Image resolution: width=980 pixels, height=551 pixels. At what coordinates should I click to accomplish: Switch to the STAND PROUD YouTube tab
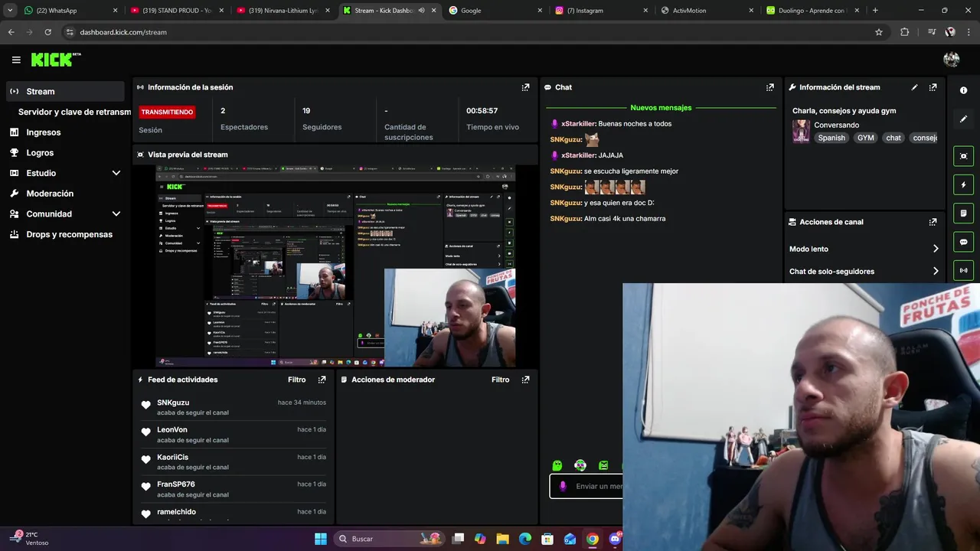click(177, 11)
